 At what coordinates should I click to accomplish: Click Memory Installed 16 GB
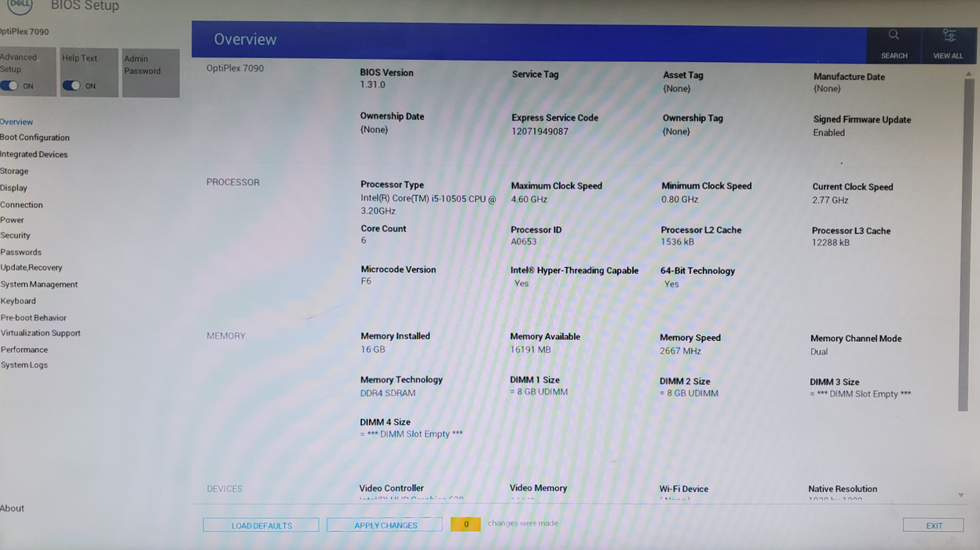(373, 350)
